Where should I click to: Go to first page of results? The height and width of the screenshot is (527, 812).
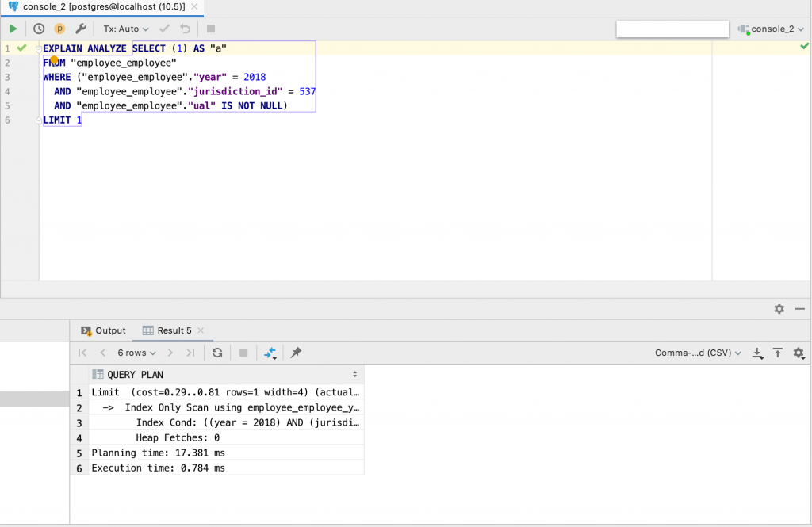tap(82, 353)
